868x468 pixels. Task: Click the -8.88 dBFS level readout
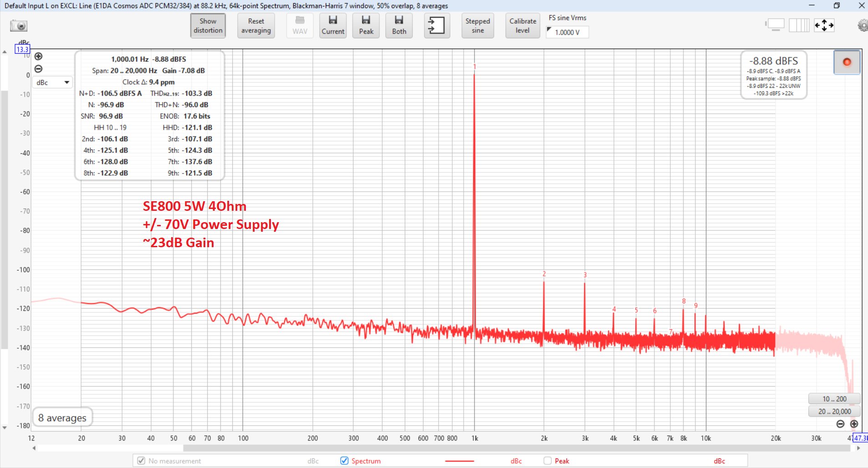click(x=774, y=61)
